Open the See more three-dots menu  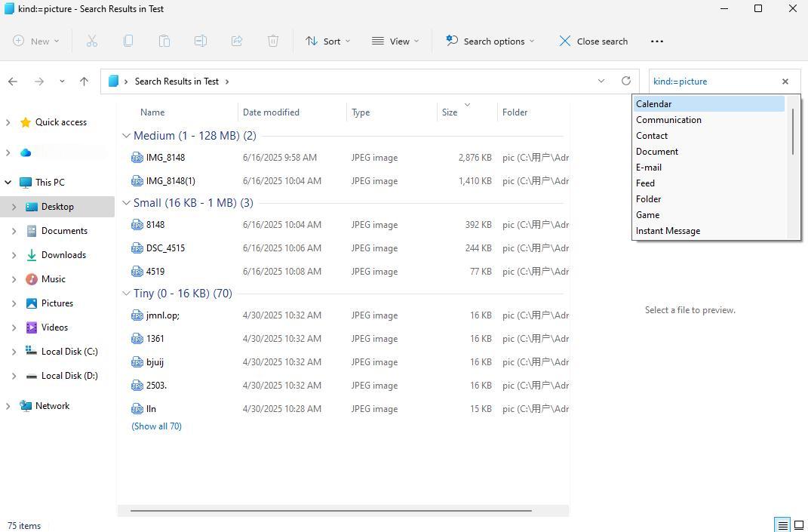(656, 42)
